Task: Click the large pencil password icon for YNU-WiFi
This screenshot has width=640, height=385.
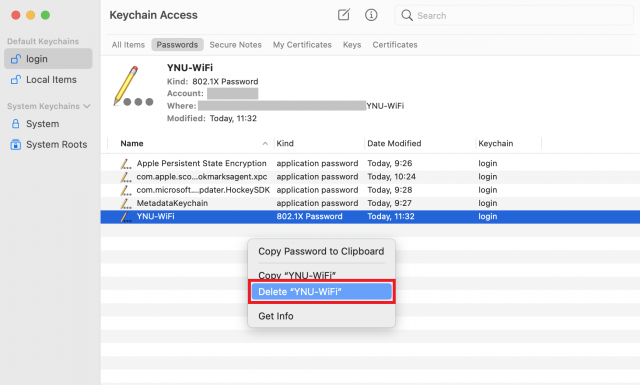Action: (x=133, y=86)
